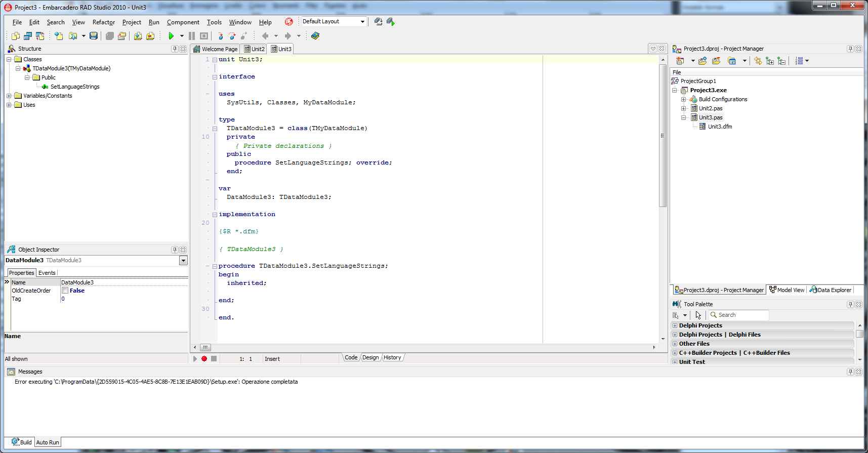Click the Help Contents book icon

315,36
